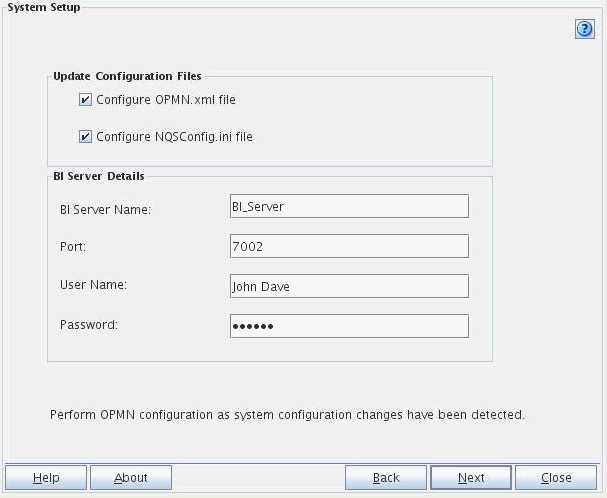Screen dimensions: 607x498
Task: Click the System Setup panel title
Action: click(44, 7)
